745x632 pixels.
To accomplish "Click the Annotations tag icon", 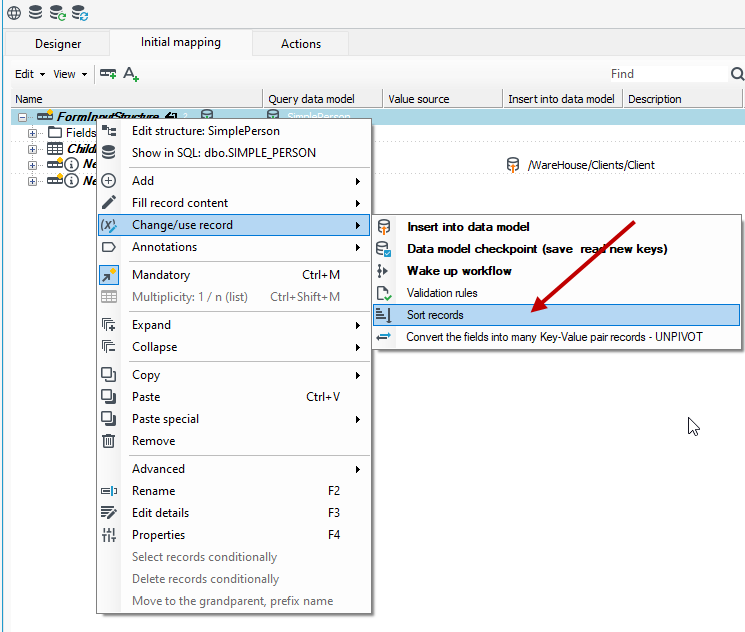I will 109,247.
